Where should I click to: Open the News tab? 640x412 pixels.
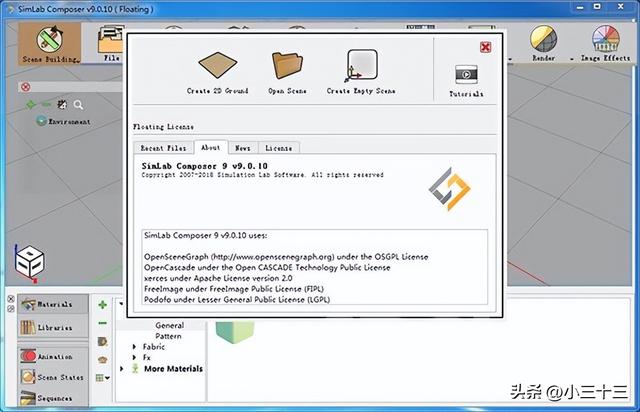pyautogui.click(x=242, y=148)
